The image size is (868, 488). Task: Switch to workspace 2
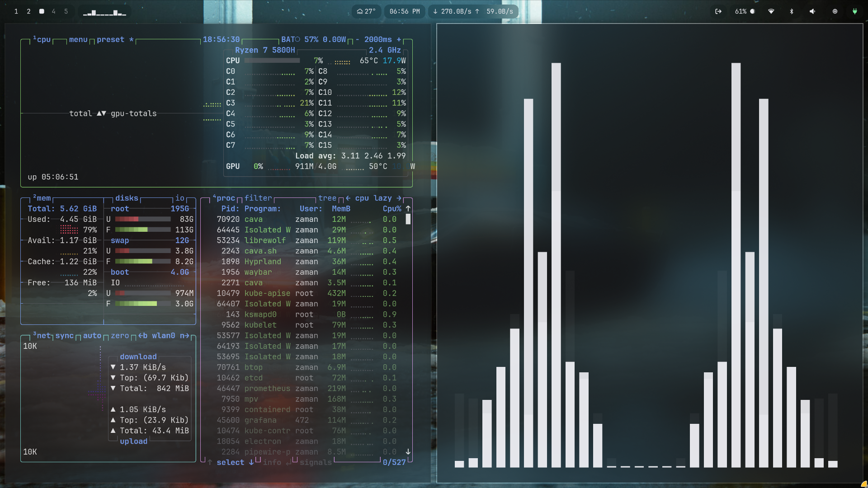tap(28, 11)
